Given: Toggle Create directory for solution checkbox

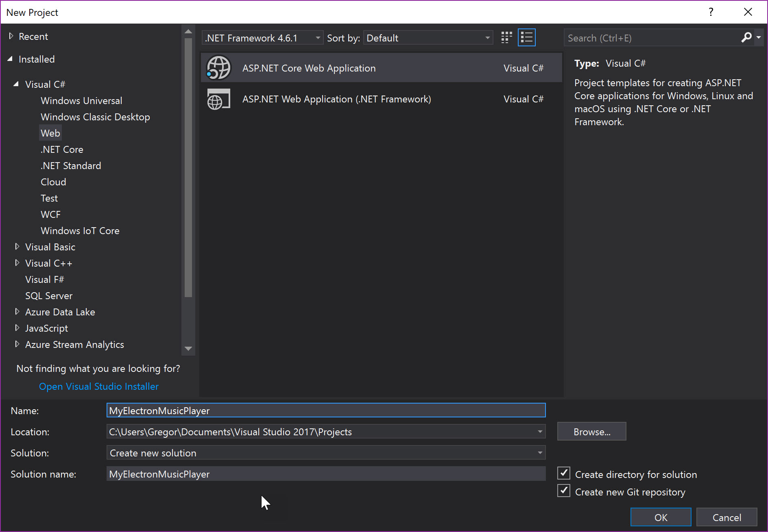Looking at the screenshot, I should 564,473.
